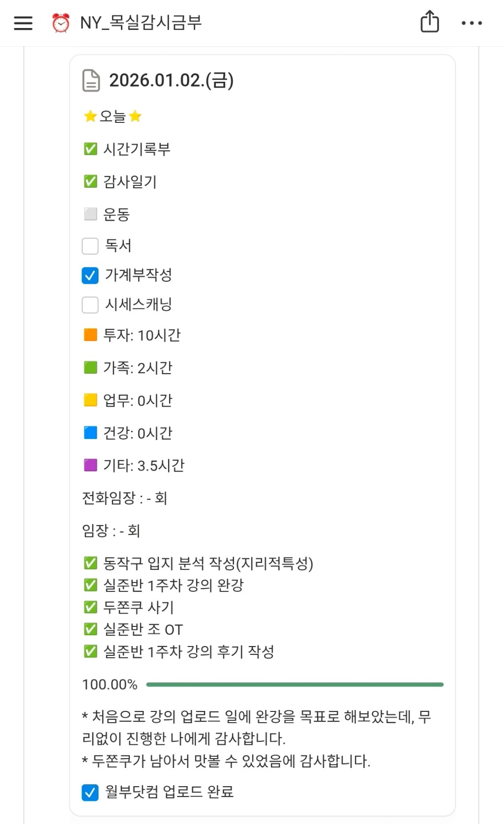Tap the purple square beside 기타
This screenshot has width=504, height=824.
point(90,465)
